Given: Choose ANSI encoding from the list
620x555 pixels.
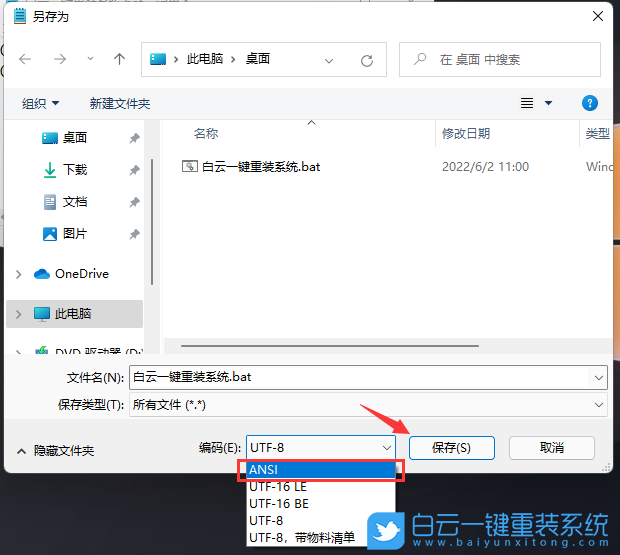Looking at the screenshot, I should coord(321,470).
